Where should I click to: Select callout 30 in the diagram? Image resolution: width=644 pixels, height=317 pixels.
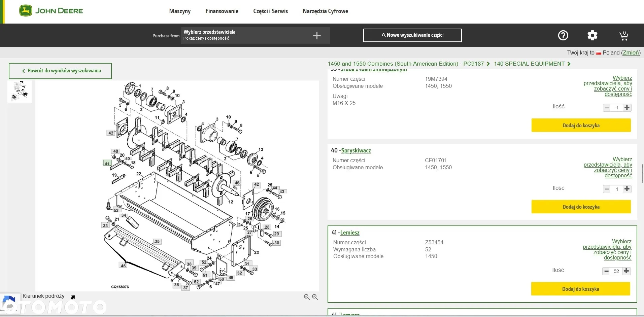point(276,243)
